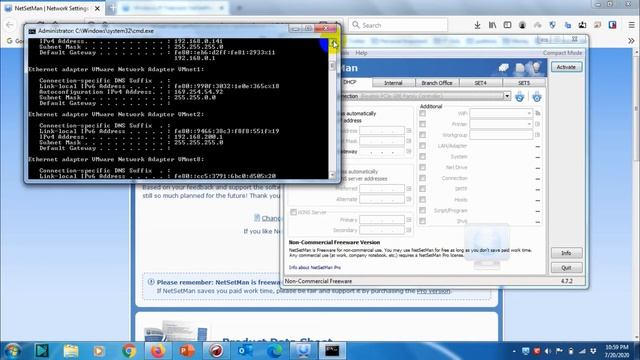The image size is (640, 360).
Task: Close the NetSetMan browser tab
Action: coord(97,8)
